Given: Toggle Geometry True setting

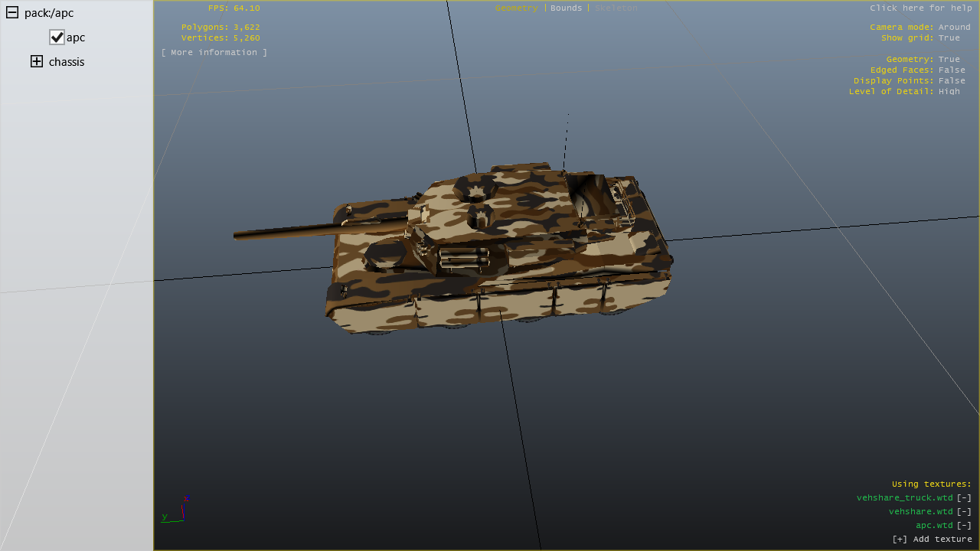Looking at the screenshot, I should pyautogui.click(x=949, y=59).
